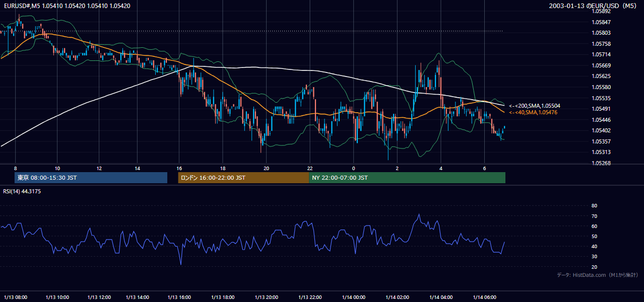Click the 1/13 16:00 bottom time label
Image resolution: width=644 pixels, height=302 pixels.
pyautogui.click(x=179, y=297)
